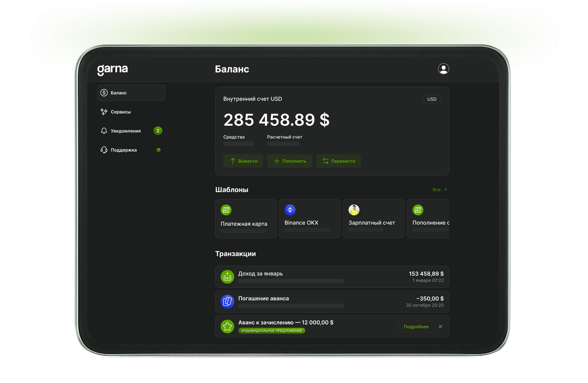Go to Сервисы in the sidebar
The image size is (588, 383).
click(x=121, y=112)
